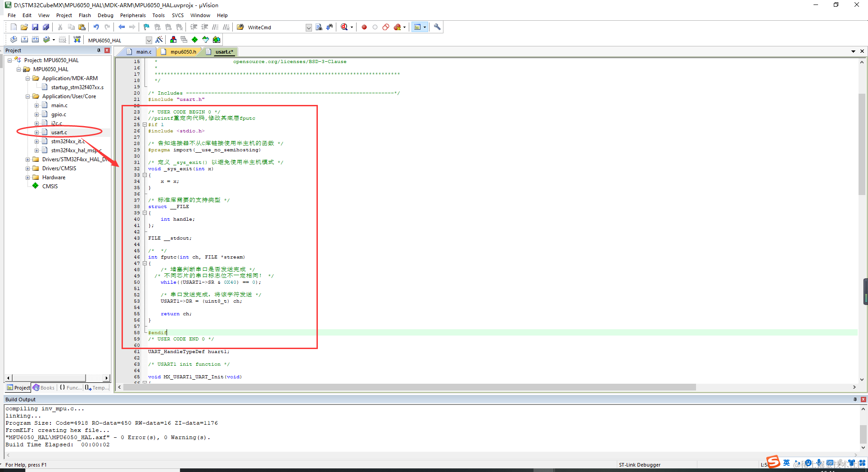Image resolution: width=868 pixels, height=472 pixels.
Task: Open Options for Target magic wand
Action: pyautogui.click(x=159, y=40)
